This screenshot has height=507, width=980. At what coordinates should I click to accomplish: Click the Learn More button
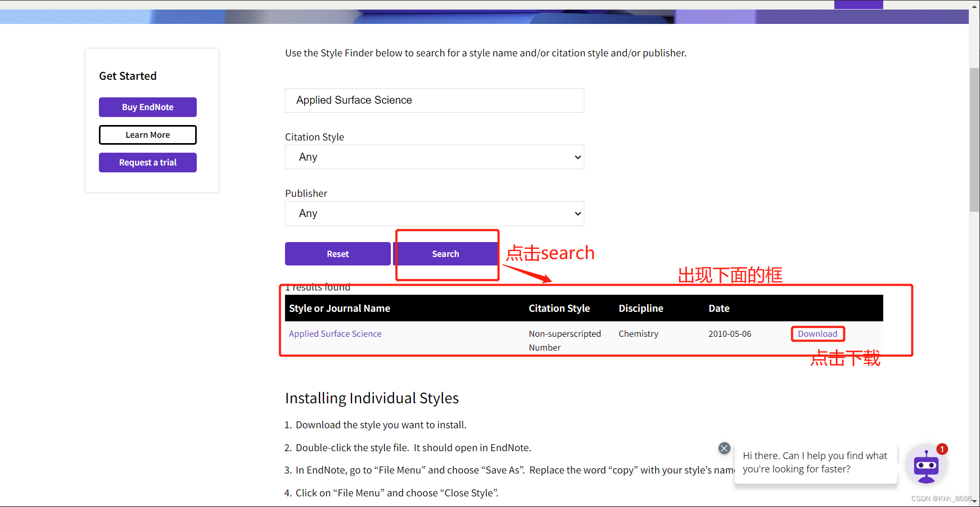coord(148,135)
